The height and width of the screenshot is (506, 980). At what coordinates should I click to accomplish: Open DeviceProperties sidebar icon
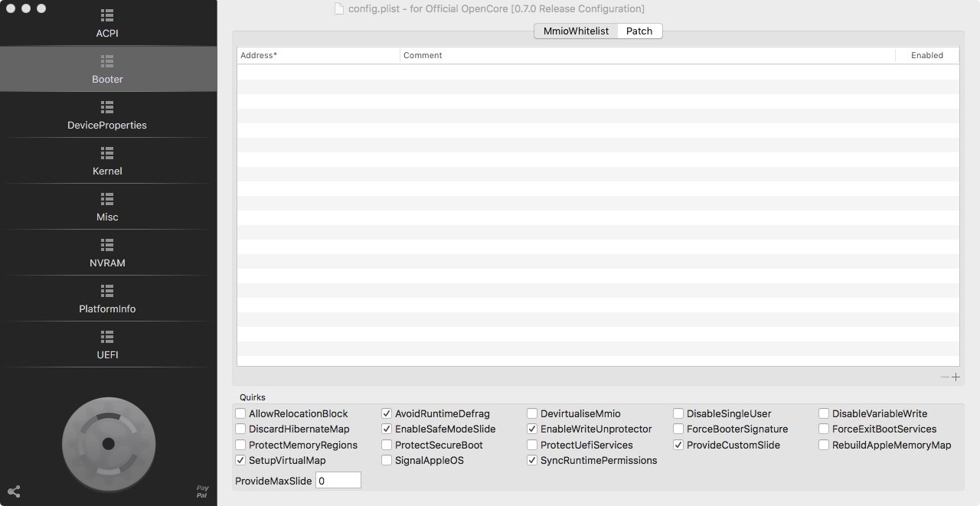pos(107,107)
